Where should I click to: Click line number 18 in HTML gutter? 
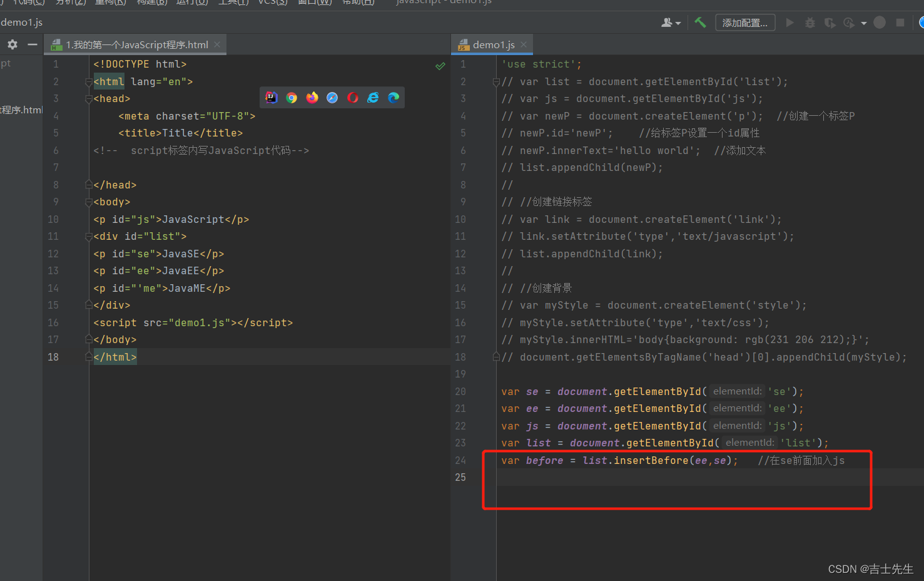53,357
